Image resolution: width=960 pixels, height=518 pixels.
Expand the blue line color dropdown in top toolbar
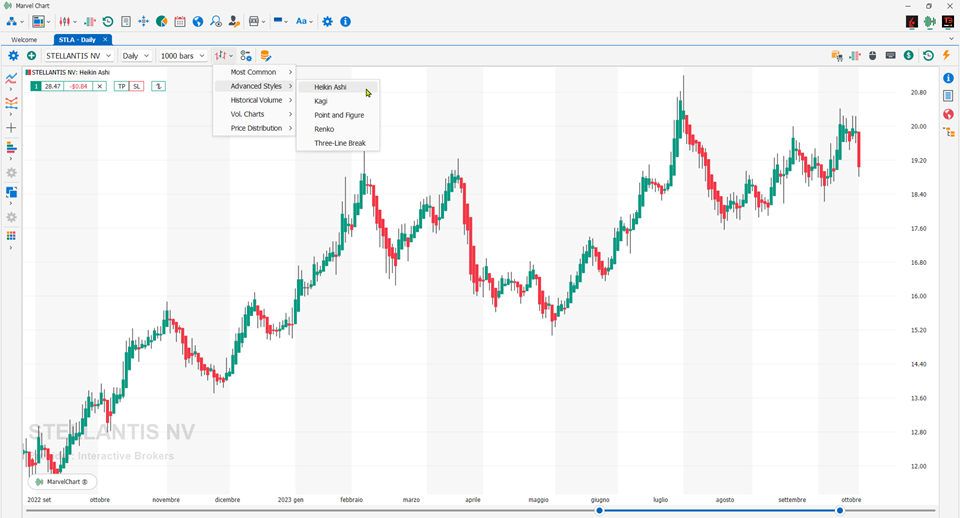point(286,21)
